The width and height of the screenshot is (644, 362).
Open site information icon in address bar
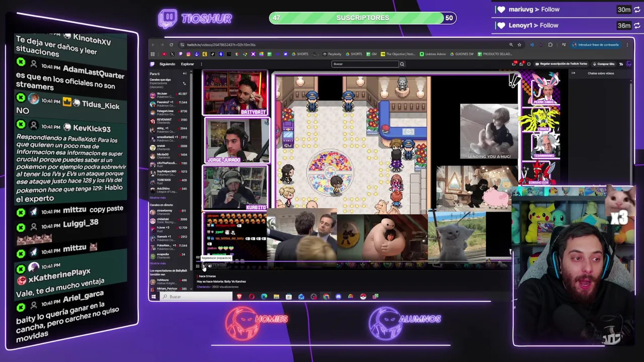click(182, 45)
